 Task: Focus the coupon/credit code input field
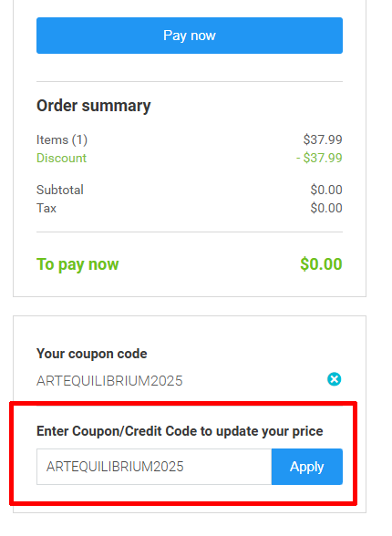(154, 467)
